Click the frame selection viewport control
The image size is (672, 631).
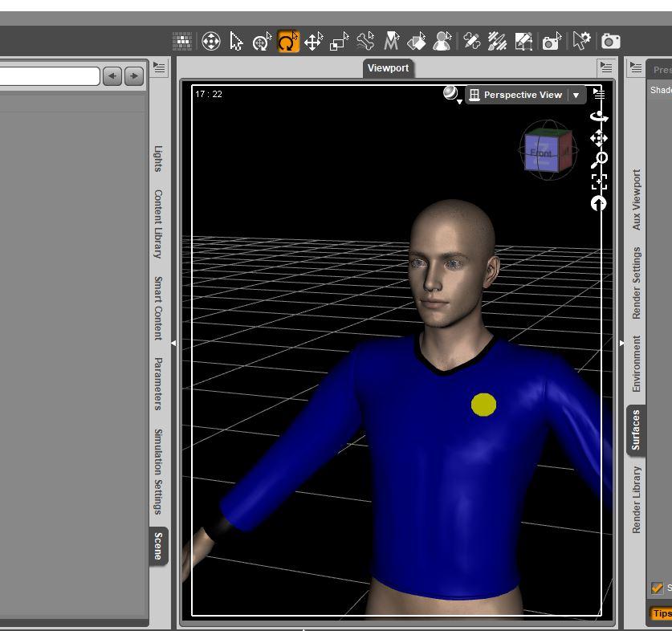click(599, 181)
